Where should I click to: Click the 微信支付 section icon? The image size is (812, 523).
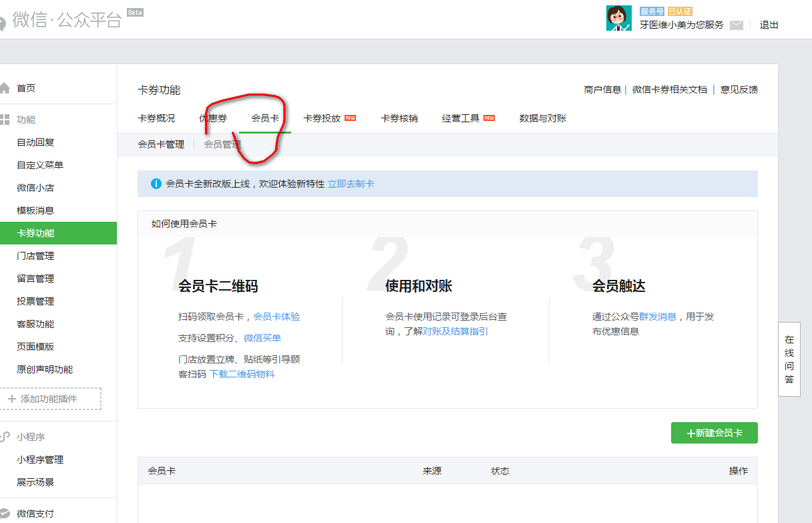point(4,514)
